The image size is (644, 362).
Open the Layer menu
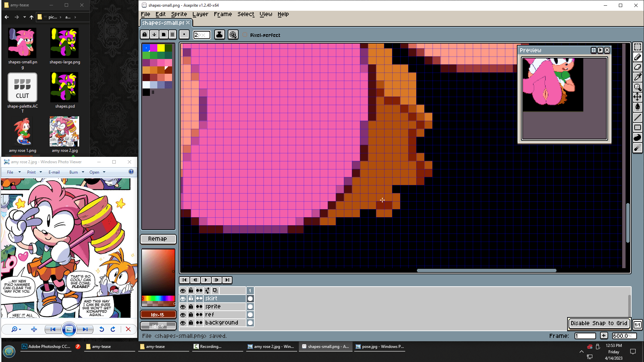coord(200,14)
